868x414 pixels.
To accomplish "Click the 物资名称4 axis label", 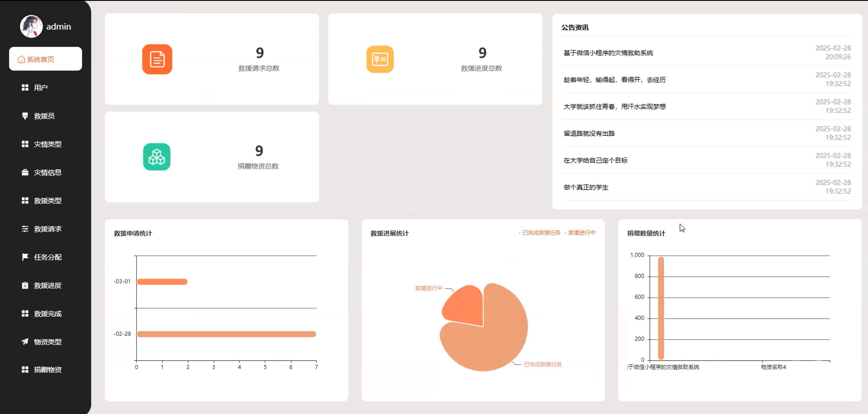I will point(773,367).
